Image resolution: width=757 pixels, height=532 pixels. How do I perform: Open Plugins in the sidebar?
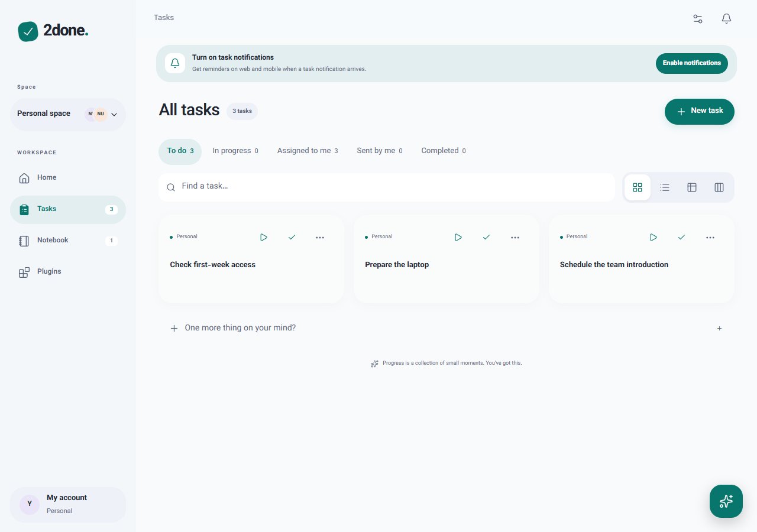tap(68, 272)
